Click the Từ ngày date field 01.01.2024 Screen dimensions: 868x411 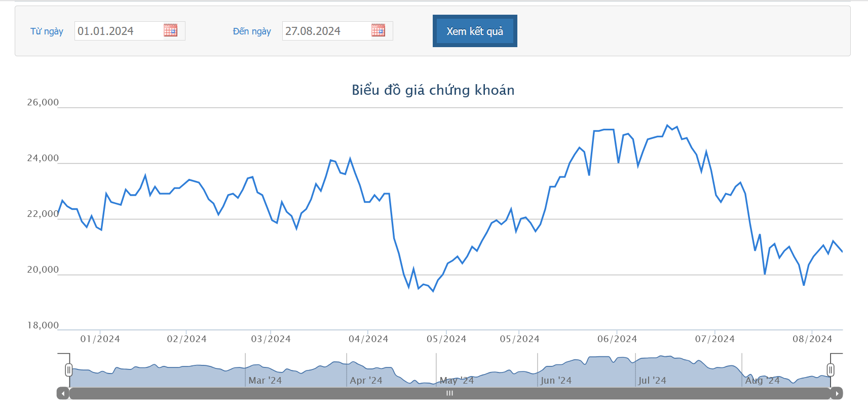pyautogui.click(x=130, y=31)
